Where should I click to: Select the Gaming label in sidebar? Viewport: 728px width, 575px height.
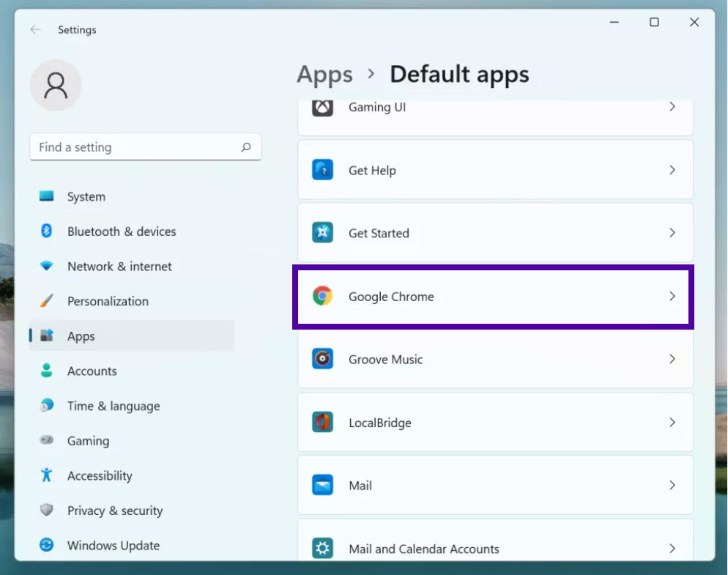tap(88, 441)
